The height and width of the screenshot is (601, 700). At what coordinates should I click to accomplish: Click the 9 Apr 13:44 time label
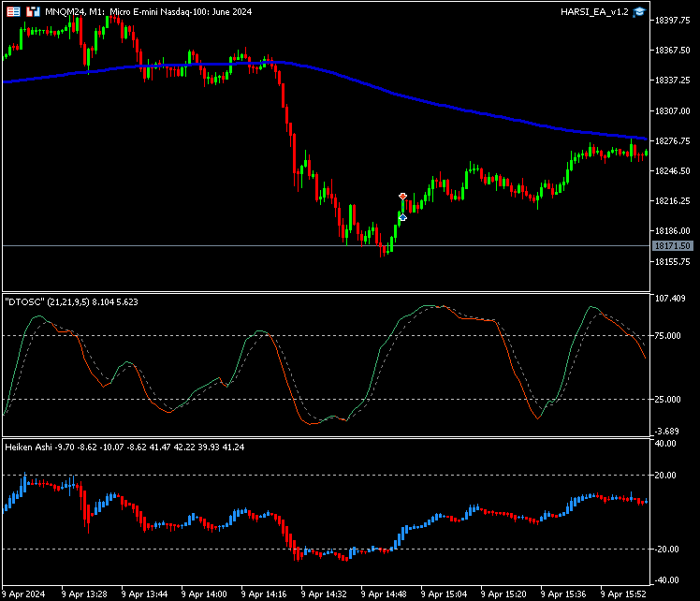[144, 594]
